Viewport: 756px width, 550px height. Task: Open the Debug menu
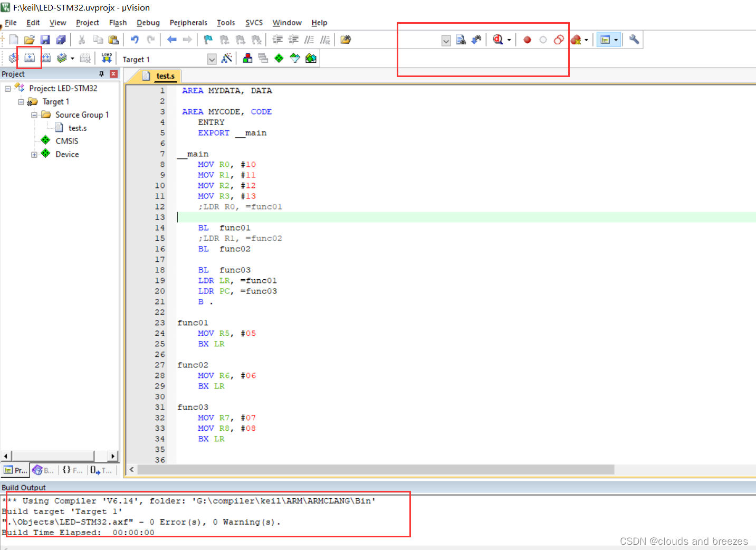[148, 23]
